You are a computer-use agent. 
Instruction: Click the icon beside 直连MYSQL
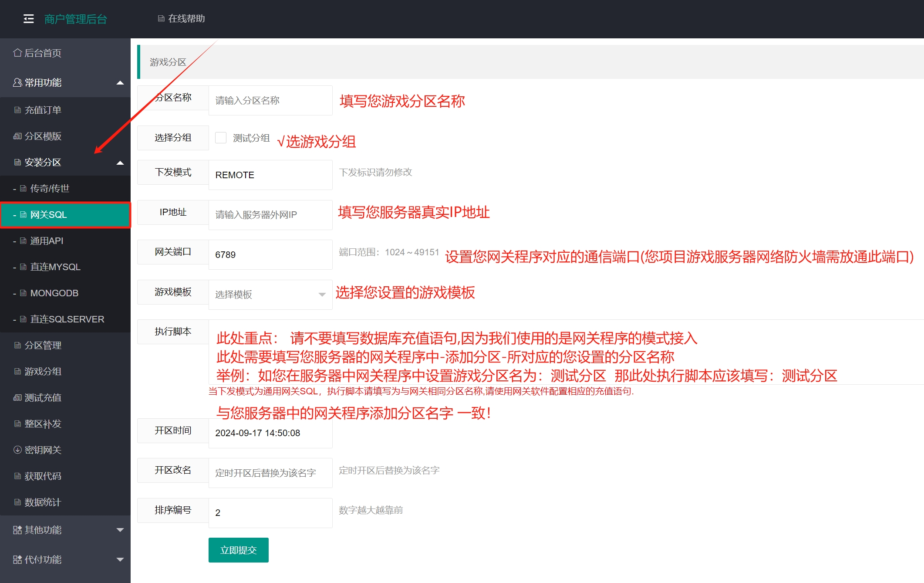(x=24, y=267)
